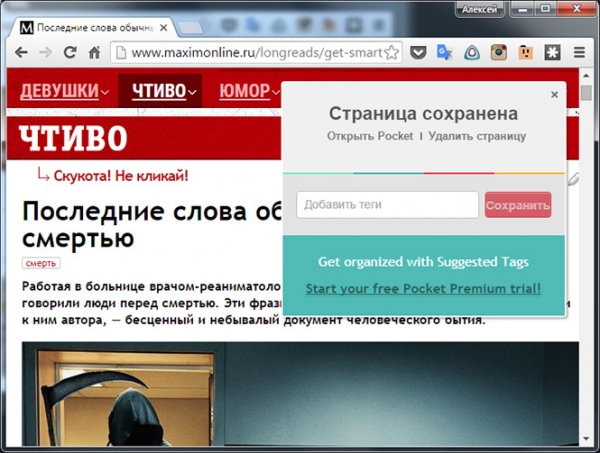
Task: Reload the page with the refresh icon
Action: pos(70,52)
